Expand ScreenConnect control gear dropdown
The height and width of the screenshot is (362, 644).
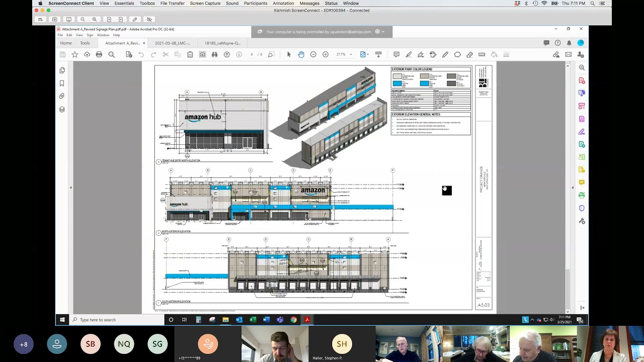coord(380,32)
